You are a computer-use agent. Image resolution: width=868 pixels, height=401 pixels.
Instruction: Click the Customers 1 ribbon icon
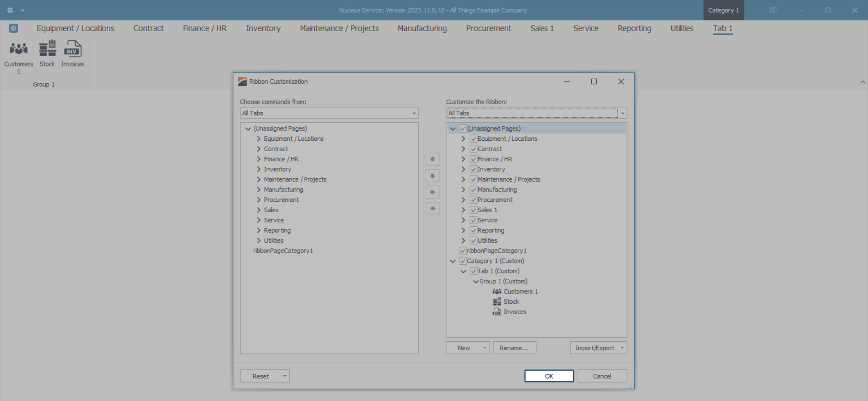point(19,57)
